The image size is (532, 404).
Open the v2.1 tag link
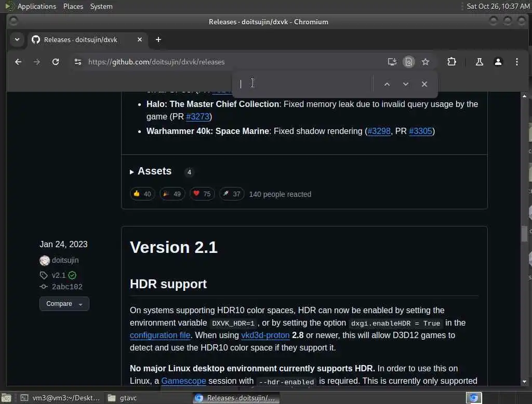point(58,275)
